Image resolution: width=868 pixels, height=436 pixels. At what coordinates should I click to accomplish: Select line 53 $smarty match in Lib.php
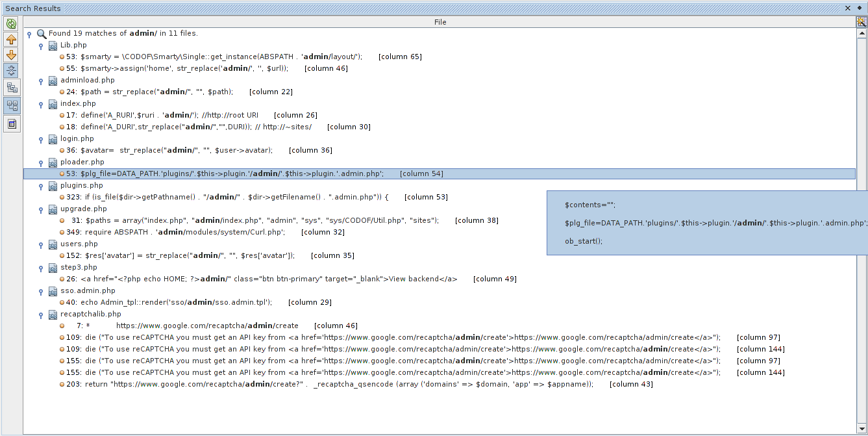pos(241,57)
